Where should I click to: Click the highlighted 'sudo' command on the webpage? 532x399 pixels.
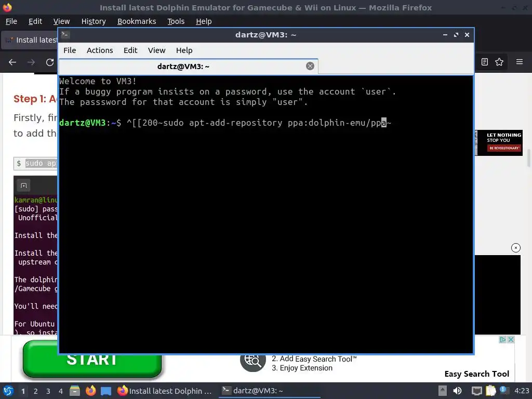(x=41, y=164)
